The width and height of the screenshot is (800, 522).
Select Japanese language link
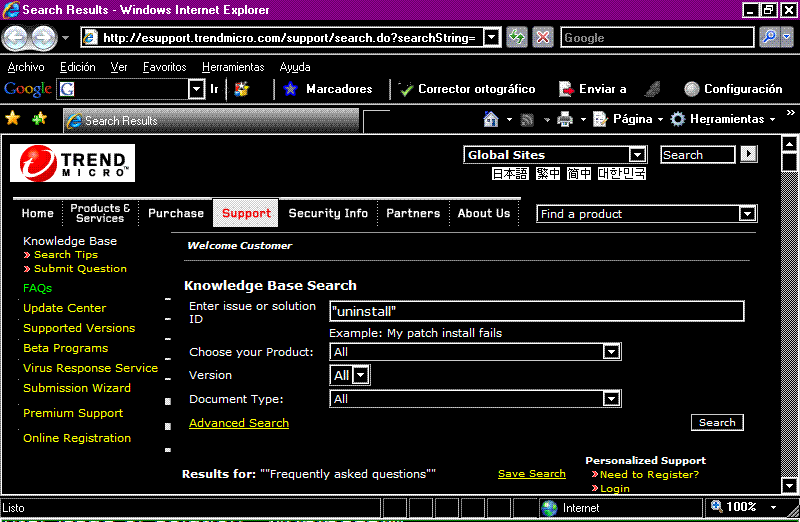510,173
